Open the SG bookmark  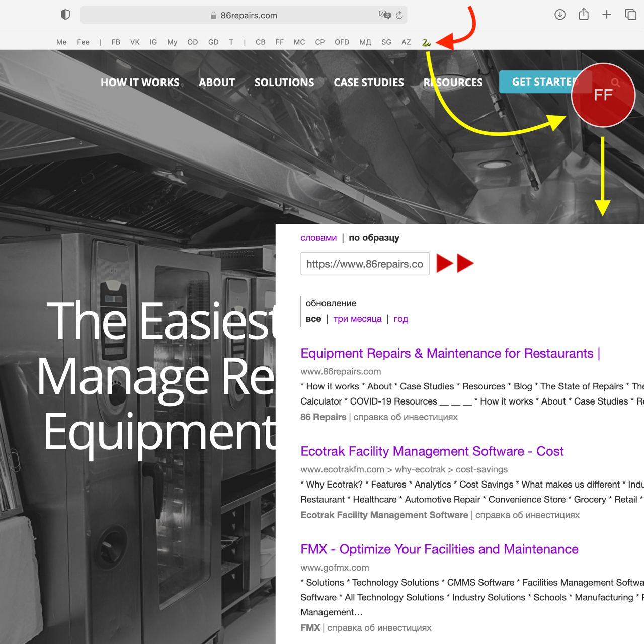(x=386, y=42)
